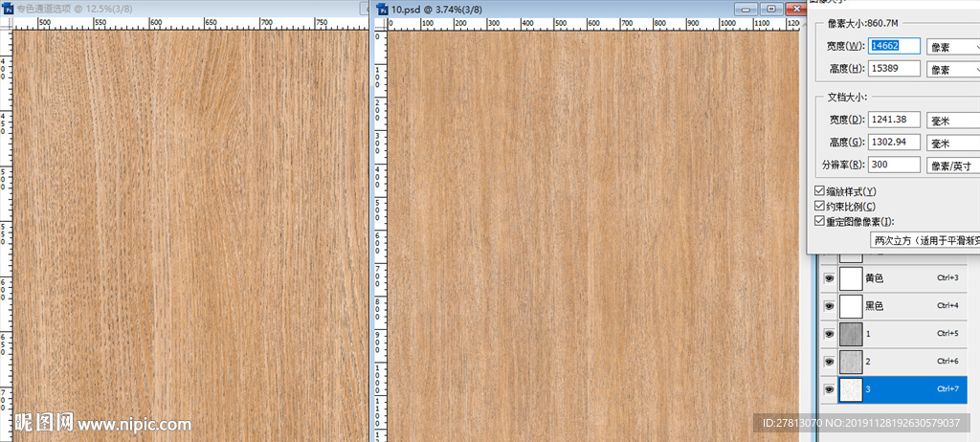Select the thumbnail of channel 3

coord(851,389)
